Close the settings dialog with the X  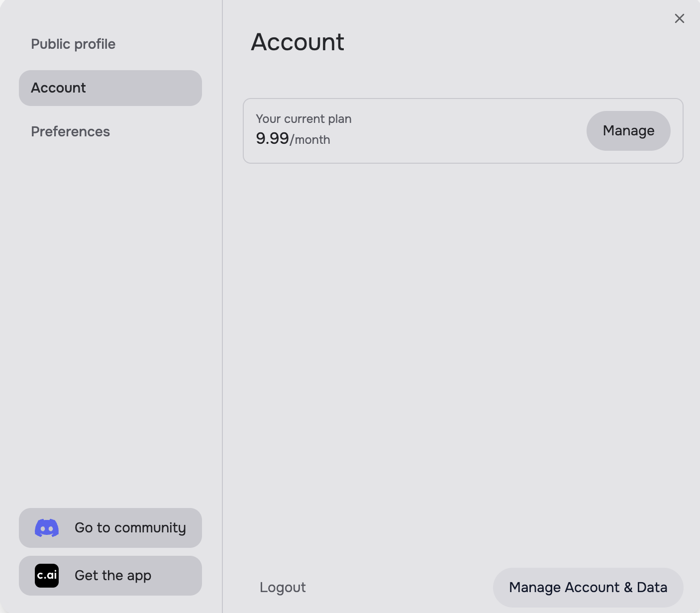tap(679, 18)
